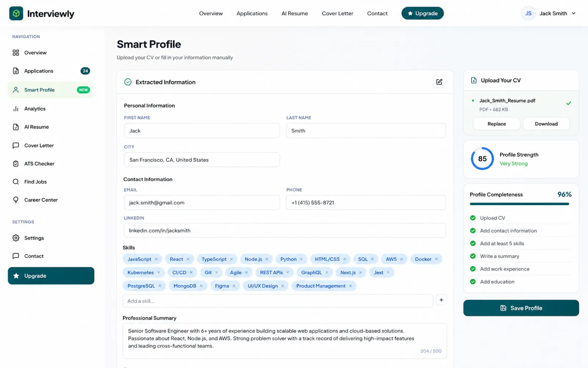Click the Settings gear icon in sidebar

[x=16, y=238]
